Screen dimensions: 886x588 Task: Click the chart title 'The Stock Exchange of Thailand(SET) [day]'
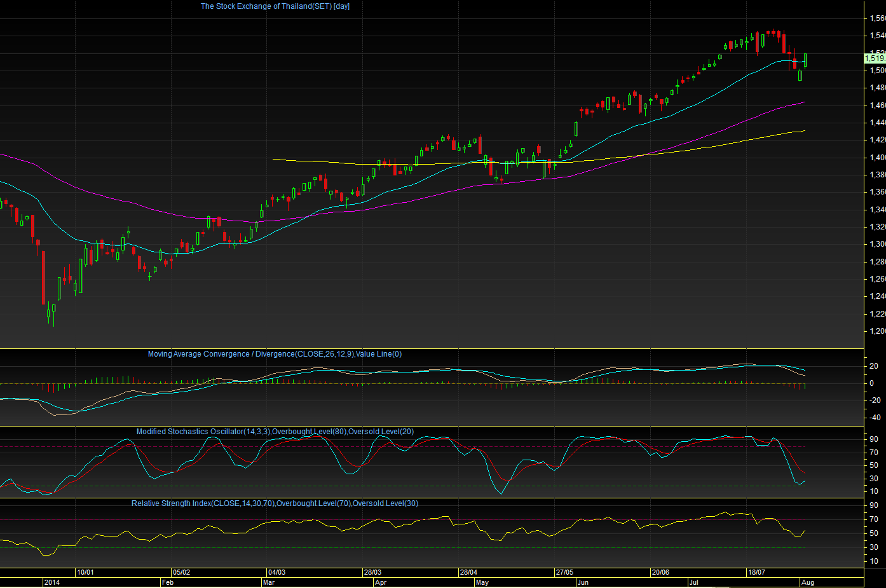(x=275, y=6)
